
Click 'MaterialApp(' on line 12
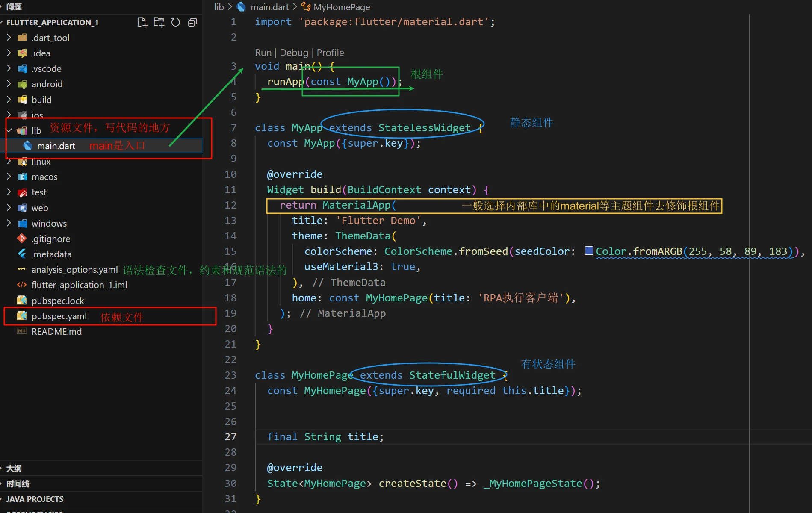point(359,205)
